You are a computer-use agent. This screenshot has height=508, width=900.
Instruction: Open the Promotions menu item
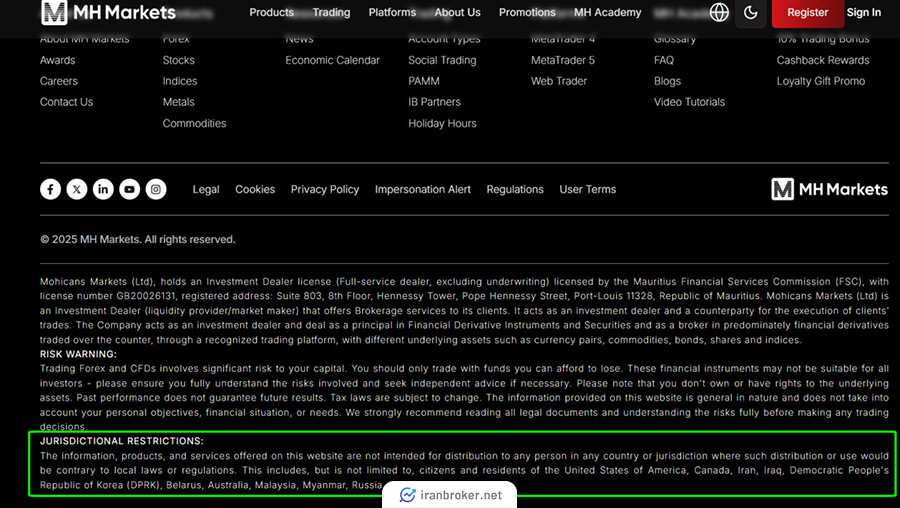527,12
